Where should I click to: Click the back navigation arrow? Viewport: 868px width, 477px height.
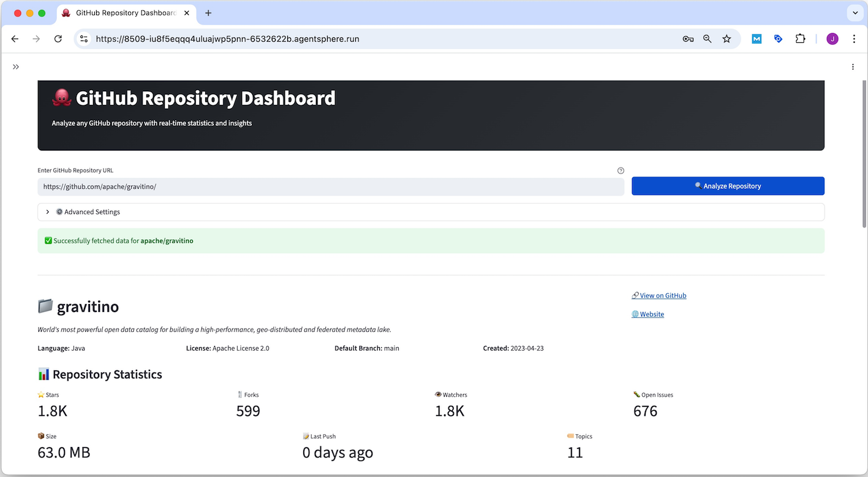(15, 38)
